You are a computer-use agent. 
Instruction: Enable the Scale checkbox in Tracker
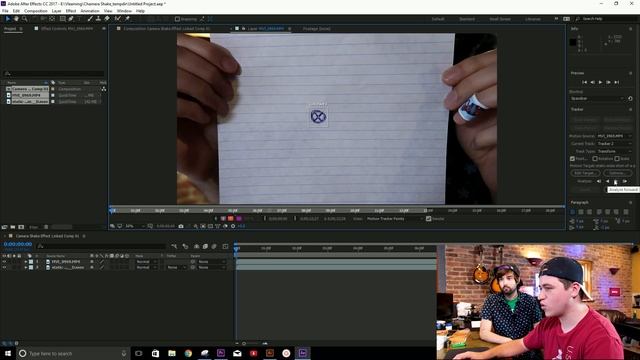point(617,158)
